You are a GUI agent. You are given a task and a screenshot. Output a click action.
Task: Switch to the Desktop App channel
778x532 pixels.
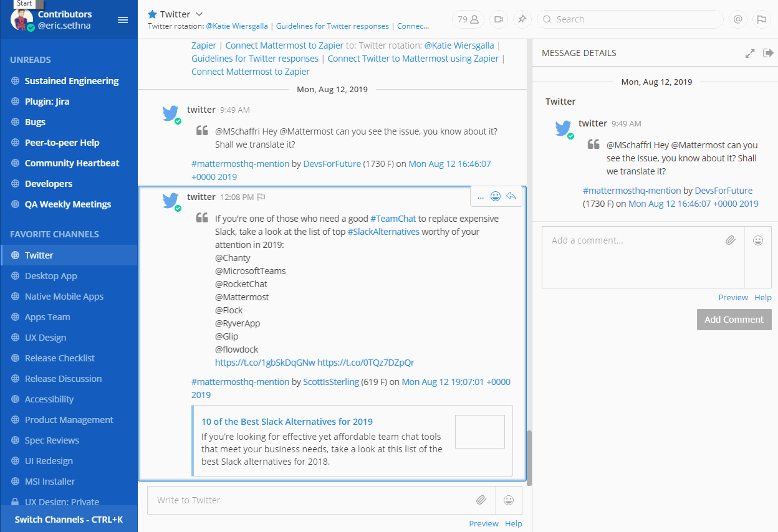pos(51,276)
